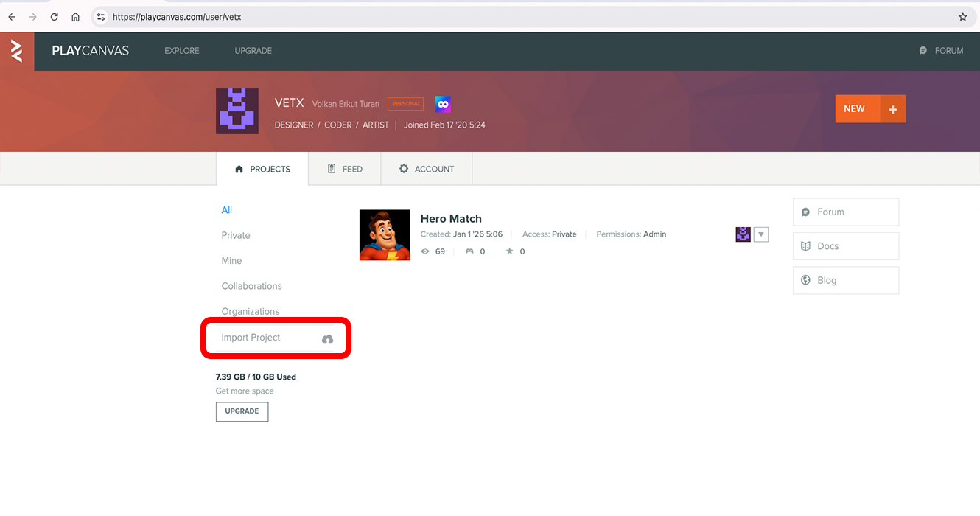Click the DESIGNER role label
The height and width of the screenshot is (516, 980).
[294, 125]
